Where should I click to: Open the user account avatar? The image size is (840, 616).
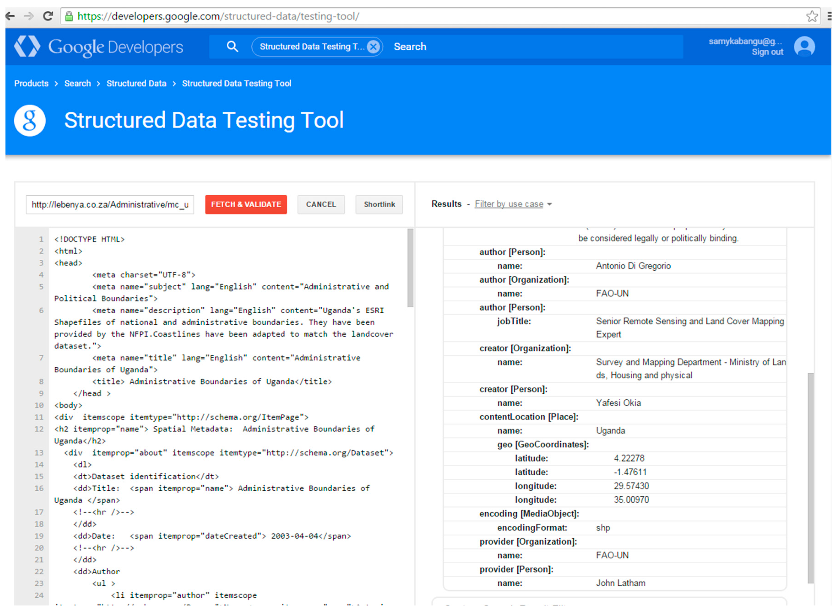coord(804,47)
